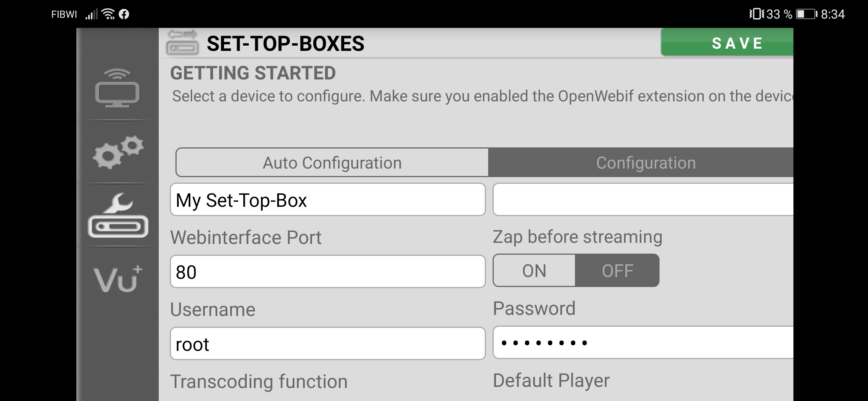Image resolution: width=868 pixels, height=401 pixels.
Task: Open the settings gears icon
Action: (x=117, y=152)
